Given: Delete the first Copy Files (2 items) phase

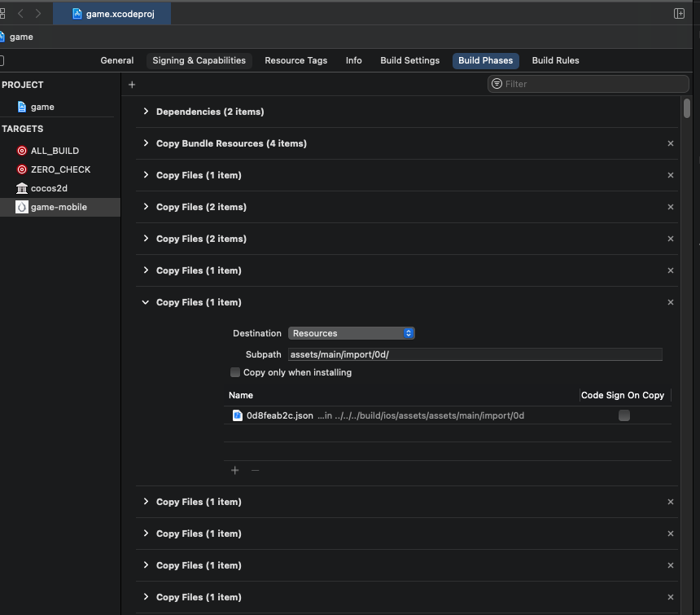Looking at the screenshot, I should pyautogui.click(x=671, y=207).
